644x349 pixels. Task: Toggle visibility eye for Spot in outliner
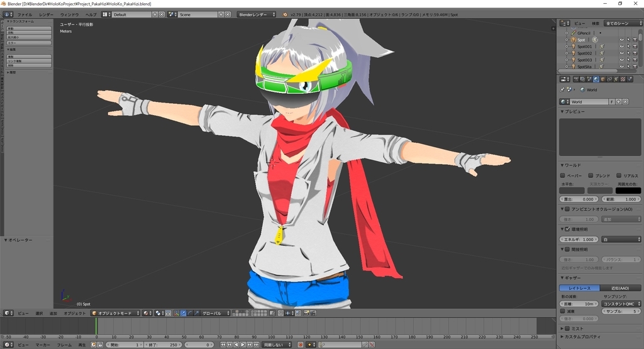click(621, 40)
